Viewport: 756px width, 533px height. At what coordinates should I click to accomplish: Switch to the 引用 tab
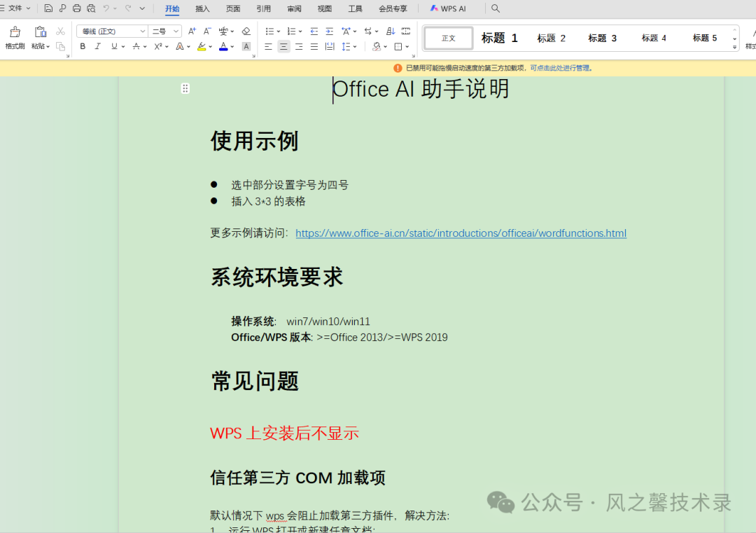264,8
